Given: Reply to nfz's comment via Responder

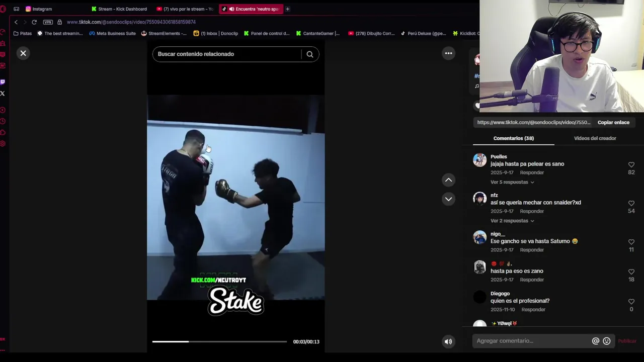Looking at the screenshot, I should 532,211.
